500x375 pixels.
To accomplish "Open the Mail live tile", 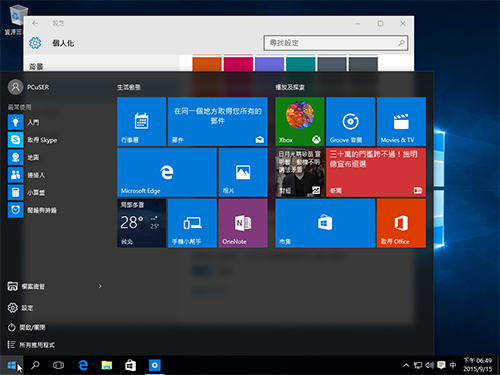I will [218, 121].
